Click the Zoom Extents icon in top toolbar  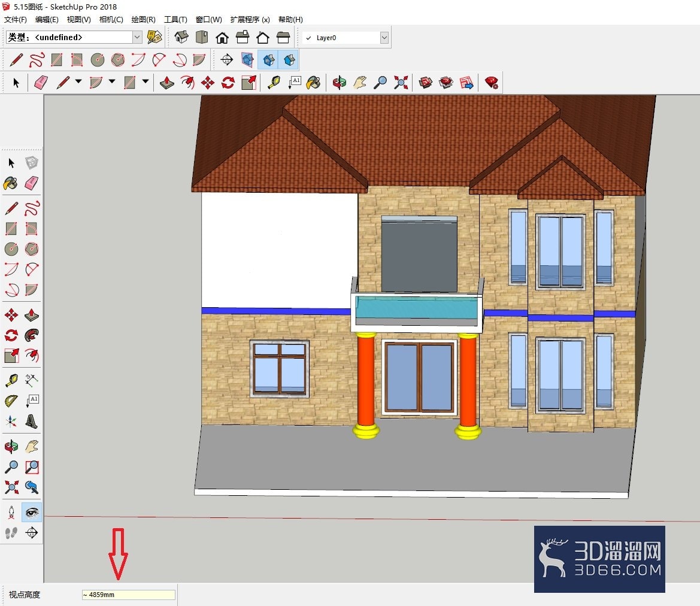tap(401, 83)
